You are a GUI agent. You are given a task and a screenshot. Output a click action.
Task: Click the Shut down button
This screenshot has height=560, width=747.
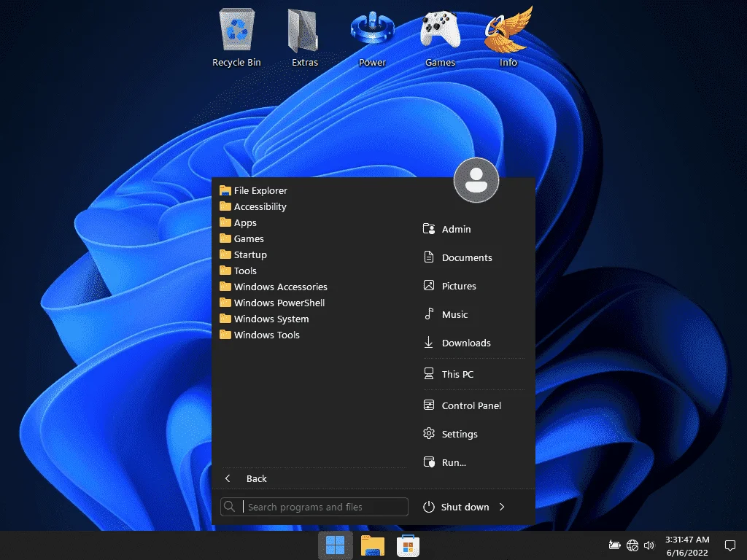click(456, 507)
